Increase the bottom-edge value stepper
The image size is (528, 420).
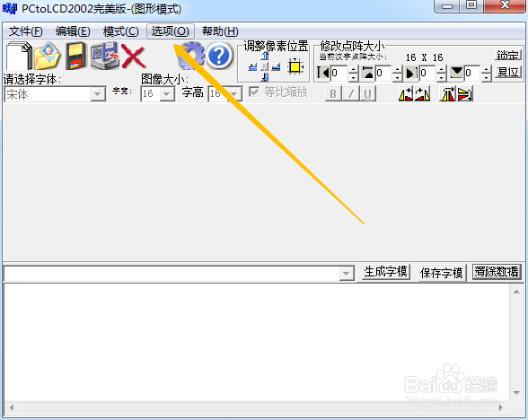[487, 69]
